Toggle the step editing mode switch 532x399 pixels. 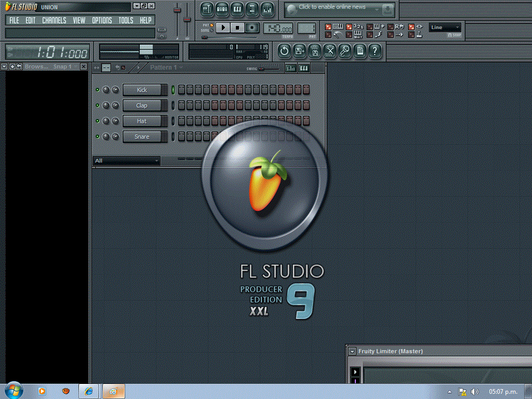[370, 35]
